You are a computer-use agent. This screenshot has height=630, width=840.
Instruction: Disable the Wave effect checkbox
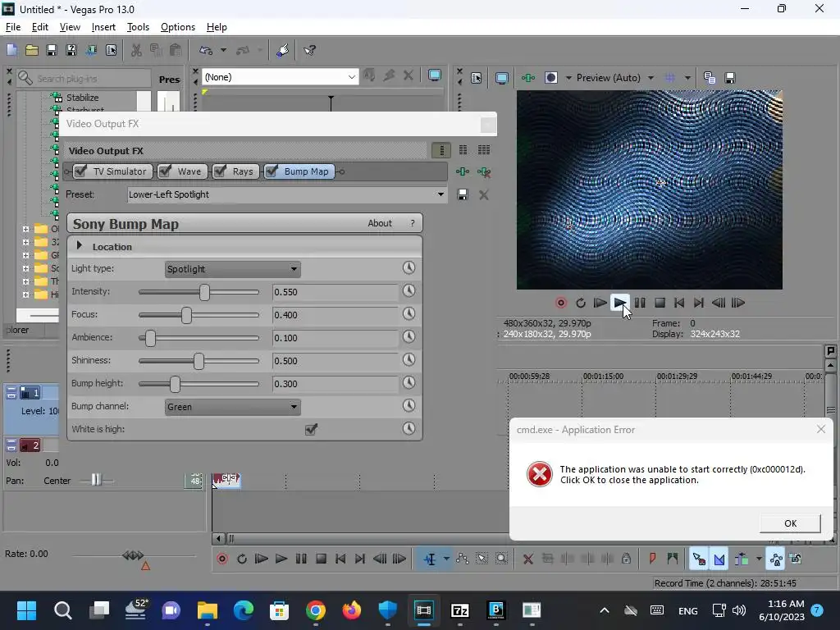coord(165,171)
